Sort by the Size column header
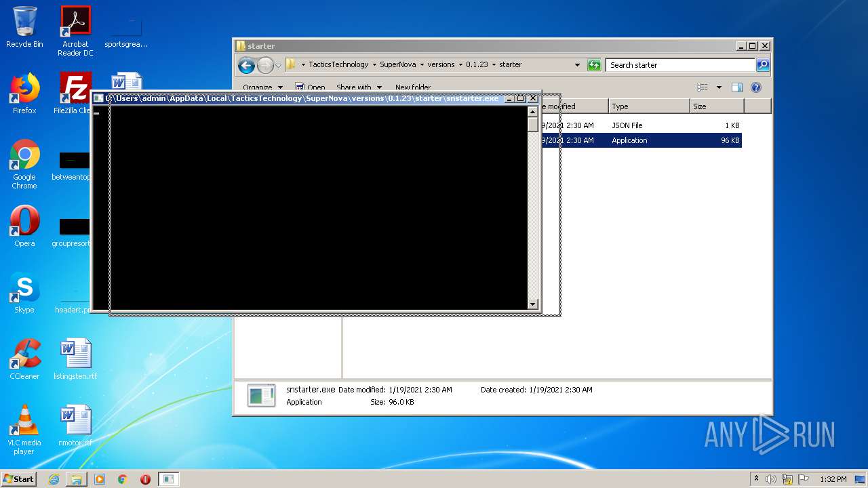 (717, 106)
